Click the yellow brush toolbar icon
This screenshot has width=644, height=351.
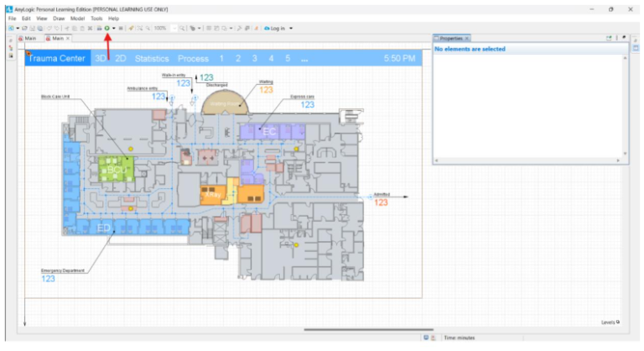click(x=131, y=29)
